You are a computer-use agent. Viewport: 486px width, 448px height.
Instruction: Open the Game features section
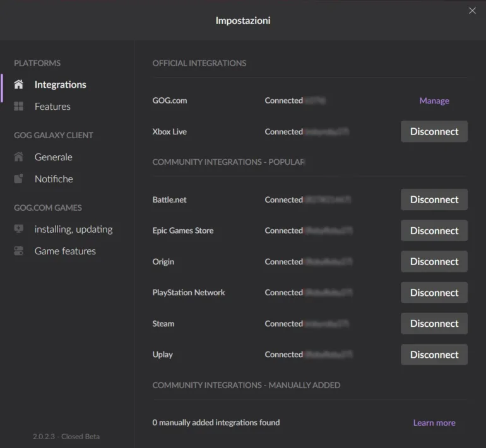66,251
